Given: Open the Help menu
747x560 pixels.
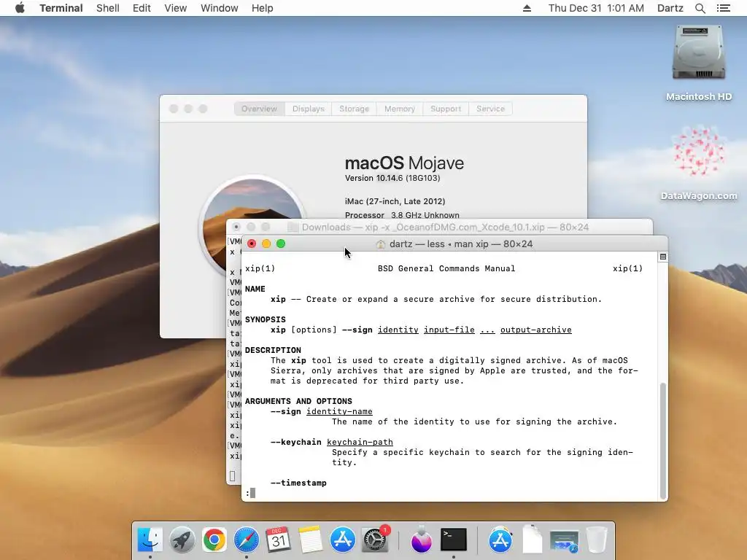Looking at the screenshot, I should [263, 8].
